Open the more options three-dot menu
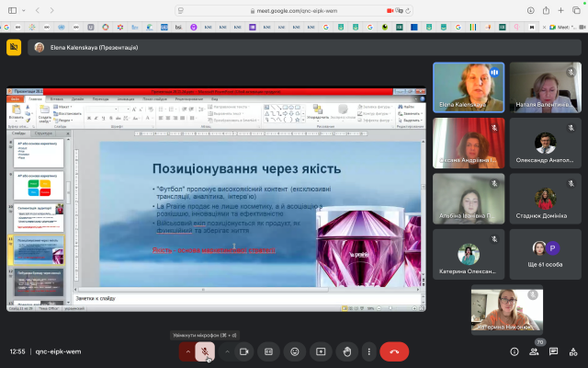 click(x=369, y=351)
